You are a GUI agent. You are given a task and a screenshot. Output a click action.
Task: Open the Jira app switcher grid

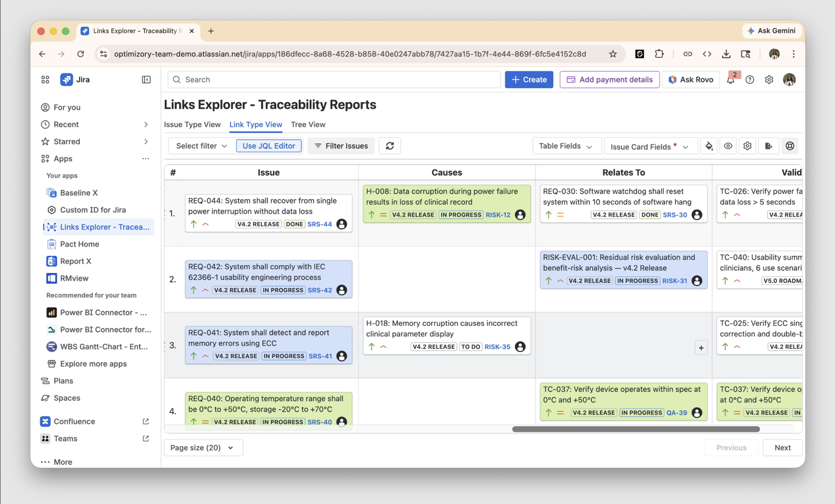point(45,80)
